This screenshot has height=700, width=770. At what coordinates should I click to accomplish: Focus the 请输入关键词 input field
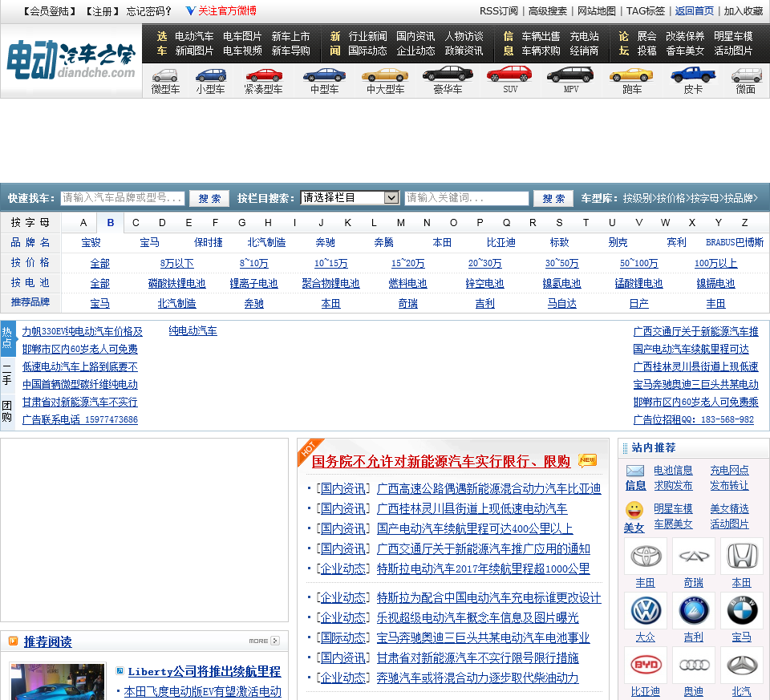466,198
